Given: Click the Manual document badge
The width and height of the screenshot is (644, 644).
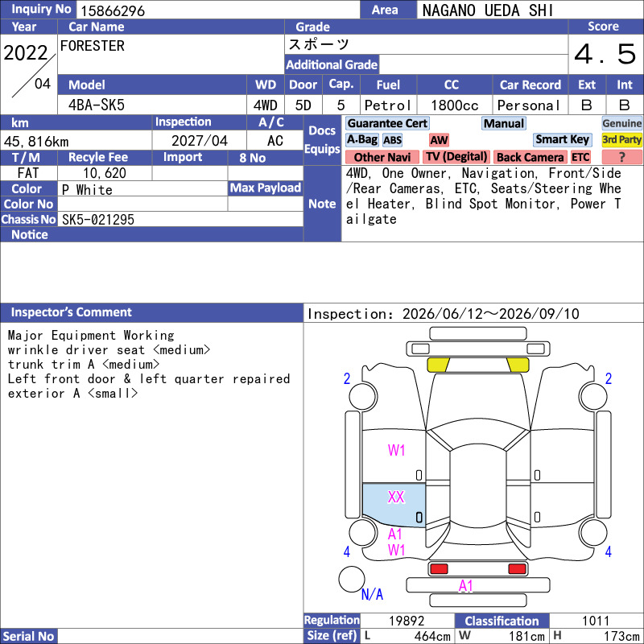Looking at the screenshot, I should coord(504,123).
